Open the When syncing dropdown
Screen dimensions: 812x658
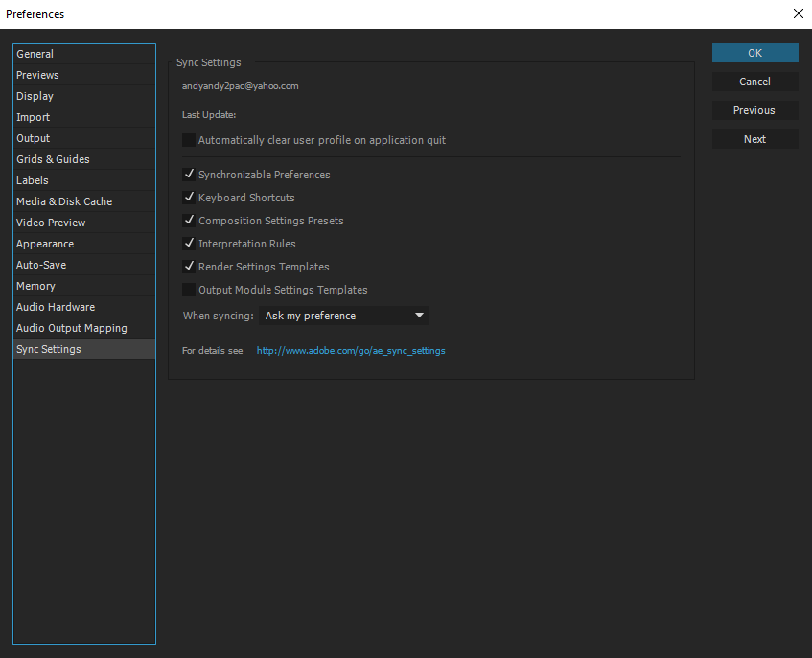pyautogui.click(x=343, y=316)
